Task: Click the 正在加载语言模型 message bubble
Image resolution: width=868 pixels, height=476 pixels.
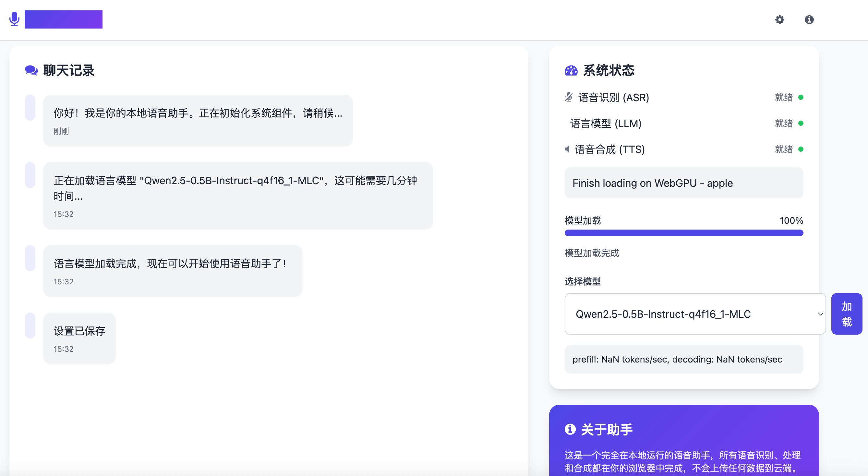Action: click(x=238, y=196)
